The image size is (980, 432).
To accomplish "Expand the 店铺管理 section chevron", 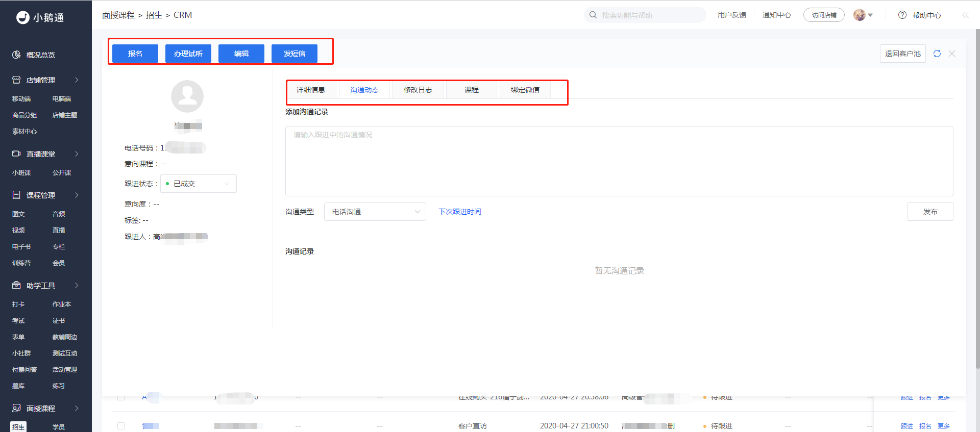I will click(77, 80).
